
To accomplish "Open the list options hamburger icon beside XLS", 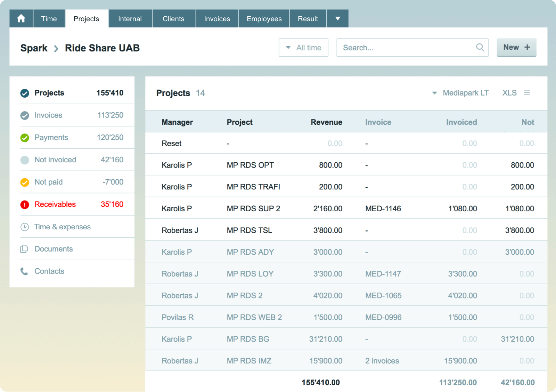I will pyautogui.click(x=528, y=93).
